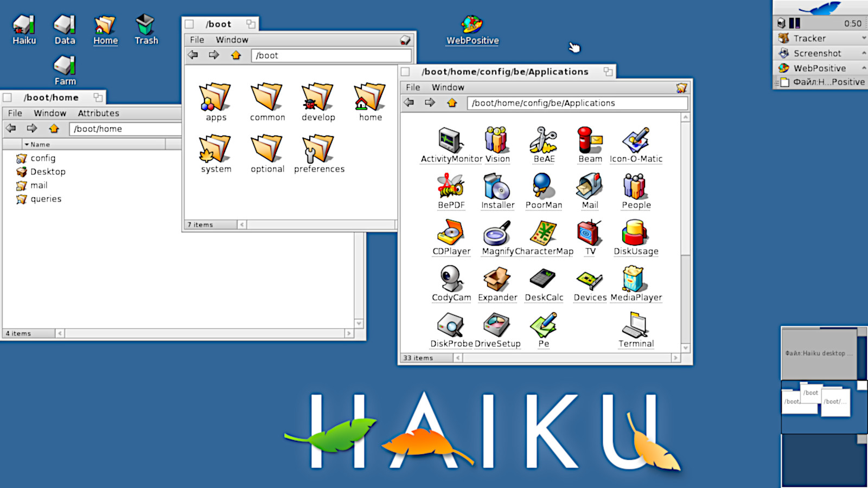Launch MediaPlayer
The image size is (868, 488).
point(634,279)
